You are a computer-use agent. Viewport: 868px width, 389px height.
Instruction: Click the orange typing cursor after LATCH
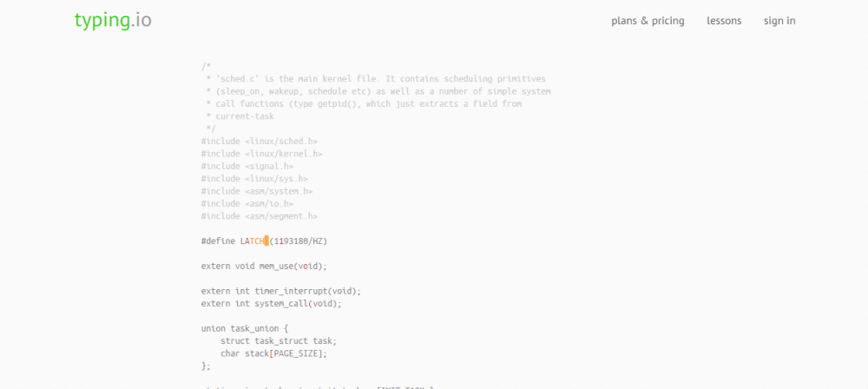(x=266, y=241)
